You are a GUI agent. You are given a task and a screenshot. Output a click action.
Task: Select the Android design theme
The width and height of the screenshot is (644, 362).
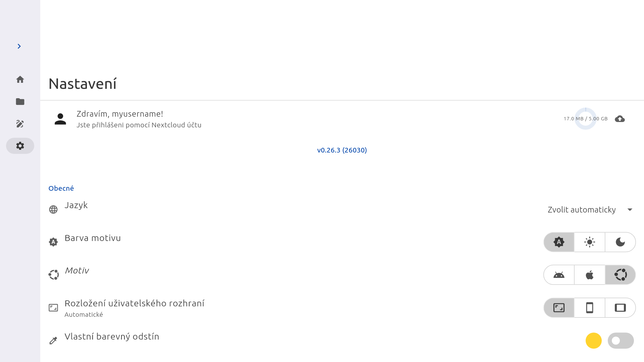559,275
